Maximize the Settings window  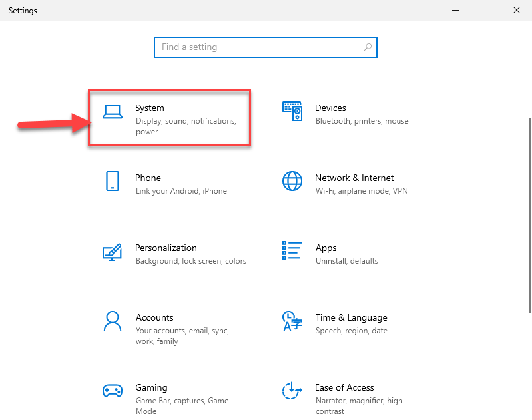coord(486,10)
